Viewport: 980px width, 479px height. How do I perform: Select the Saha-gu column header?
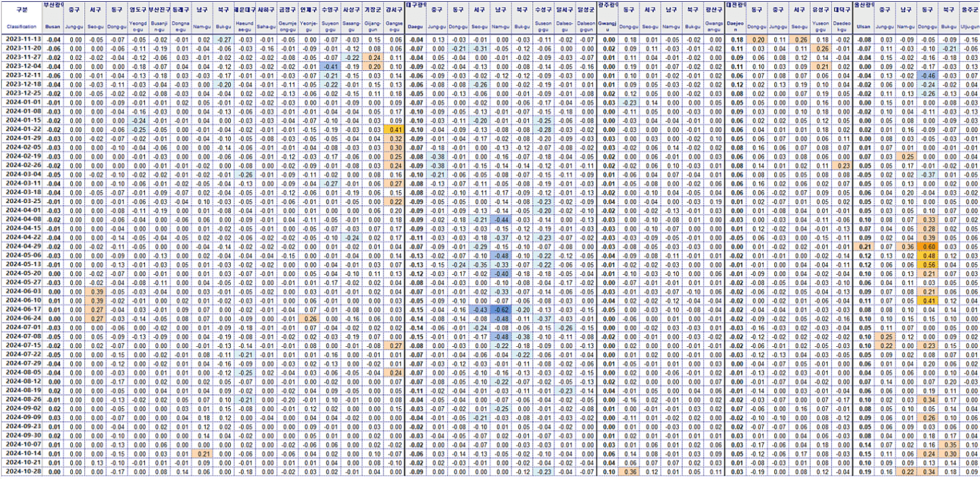pos(267,27)
